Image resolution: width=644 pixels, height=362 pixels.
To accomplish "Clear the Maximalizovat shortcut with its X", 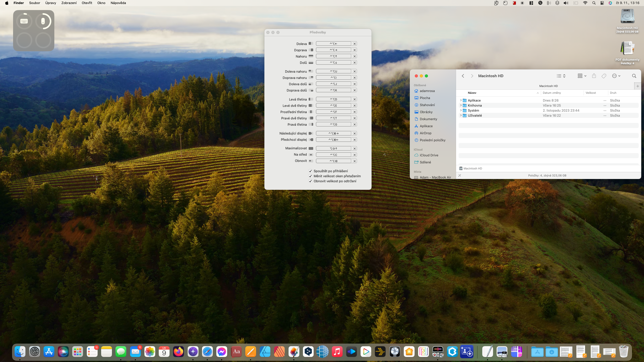I will click(x=354, y=149).
